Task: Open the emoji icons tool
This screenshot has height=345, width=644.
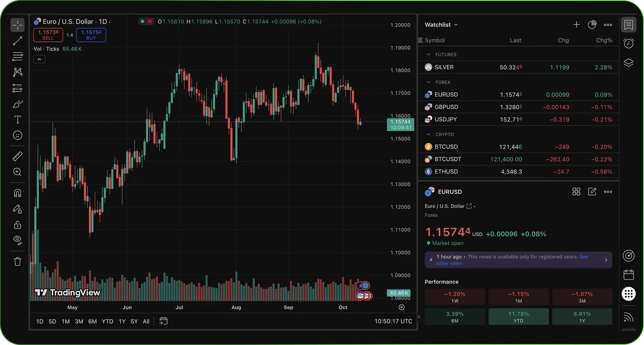Action: 17,135
